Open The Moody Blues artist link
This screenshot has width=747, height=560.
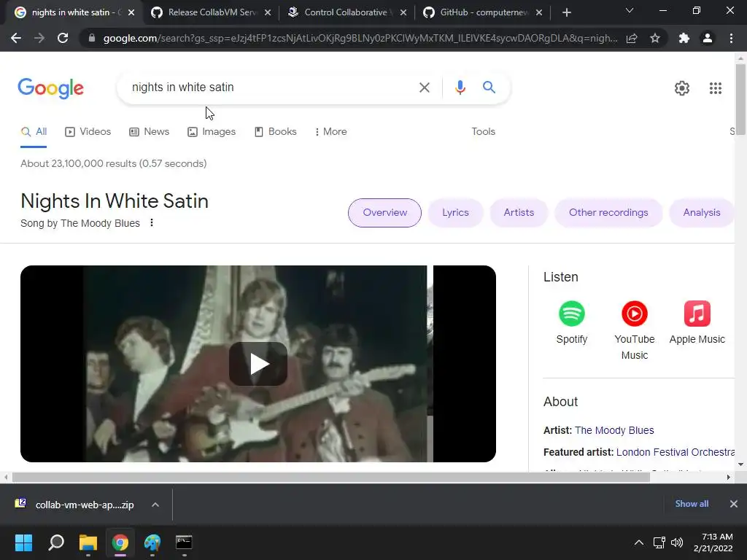(x=614, y=430)
